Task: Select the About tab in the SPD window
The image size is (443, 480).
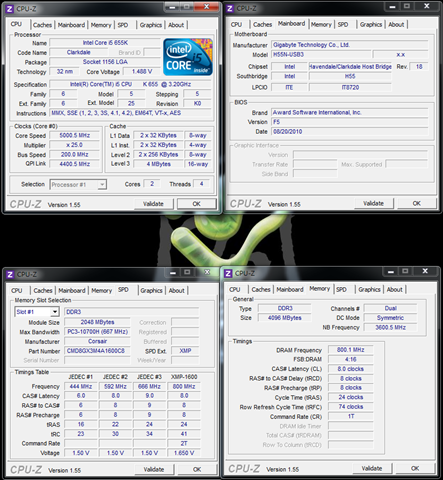Action: click(176, 290)
